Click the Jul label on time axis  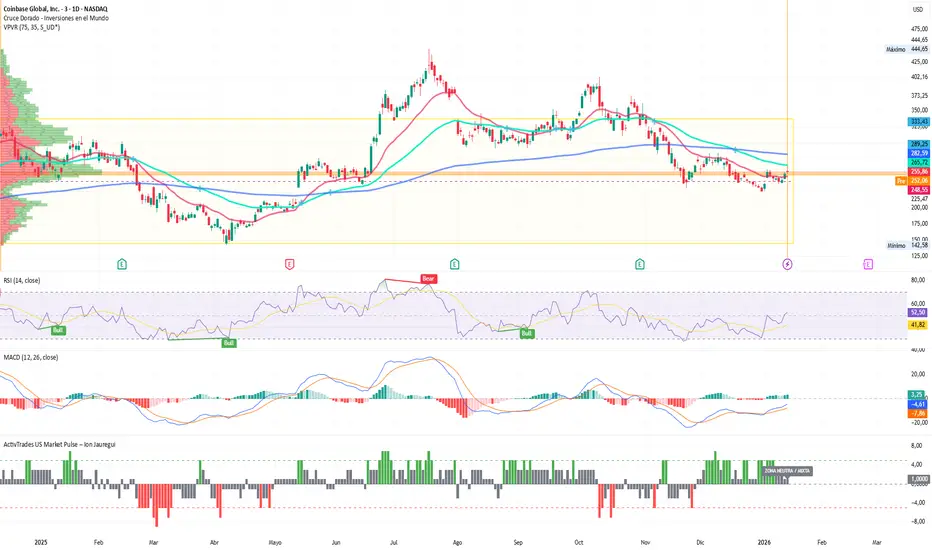pyautogui.click(x=393, y=542)
